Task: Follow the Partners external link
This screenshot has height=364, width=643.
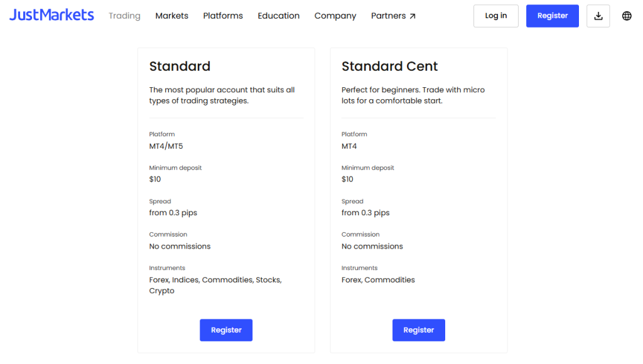Action: click(393, 16)
